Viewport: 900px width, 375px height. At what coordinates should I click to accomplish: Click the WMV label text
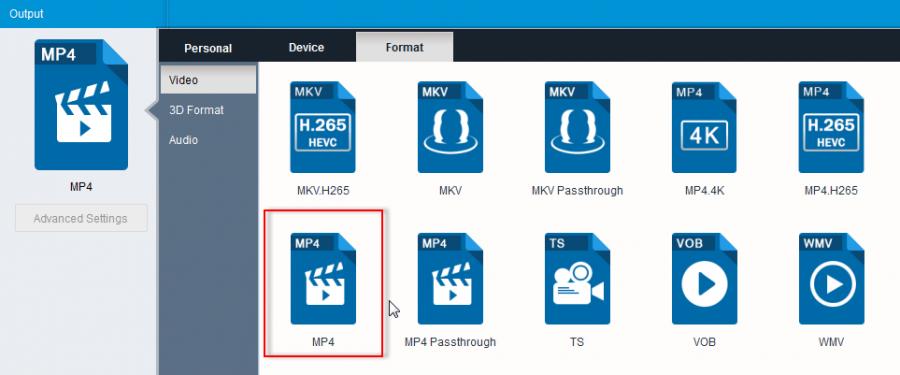[831, 342]
